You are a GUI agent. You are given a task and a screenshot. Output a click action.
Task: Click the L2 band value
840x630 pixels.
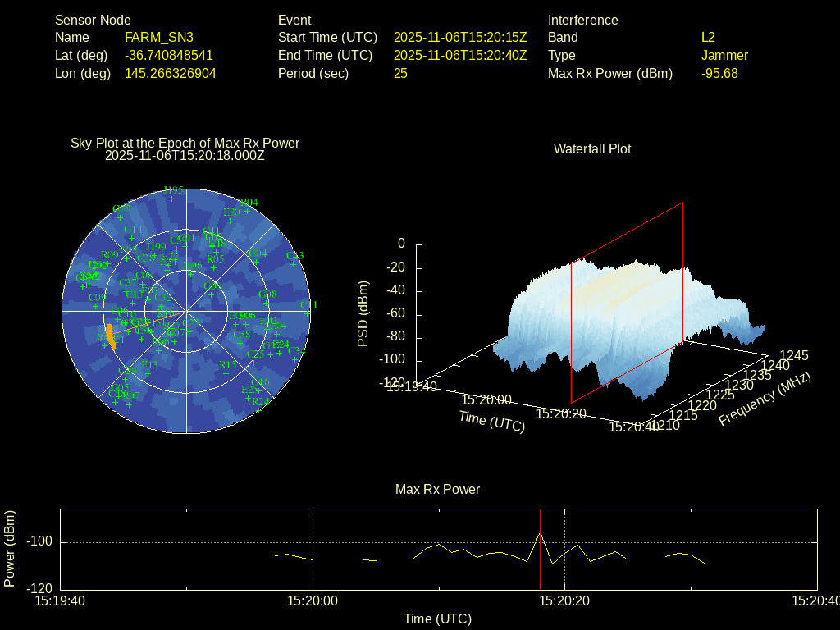tap(708, 38)
